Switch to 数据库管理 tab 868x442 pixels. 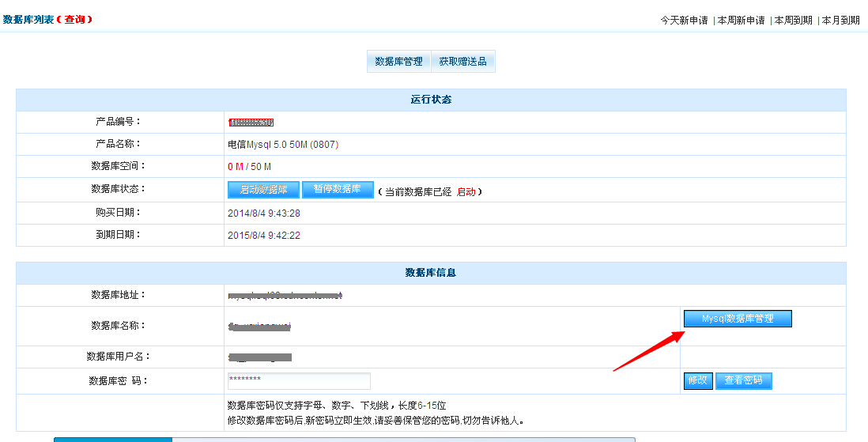point(398,62)
